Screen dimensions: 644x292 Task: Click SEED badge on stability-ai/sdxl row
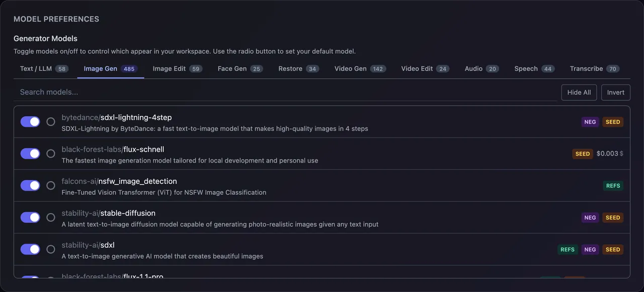(x=613, y=249)
